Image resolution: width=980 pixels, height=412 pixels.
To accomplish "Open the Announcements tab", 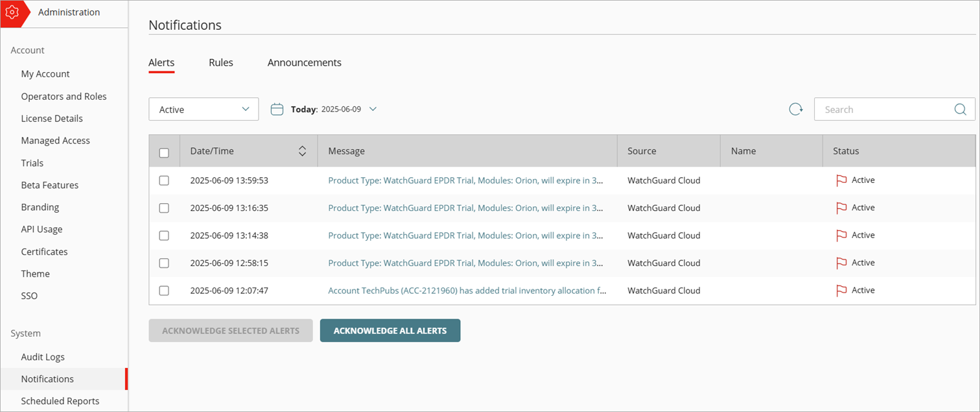I will point(304,63).
